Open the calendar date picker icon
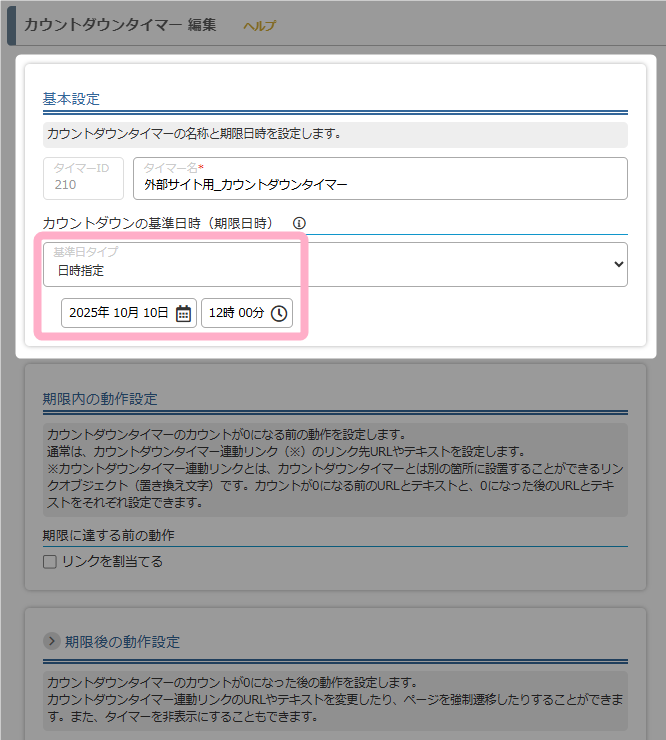Image resolution: width=666 pixels, height=740 pixels. tap(183, 313)
